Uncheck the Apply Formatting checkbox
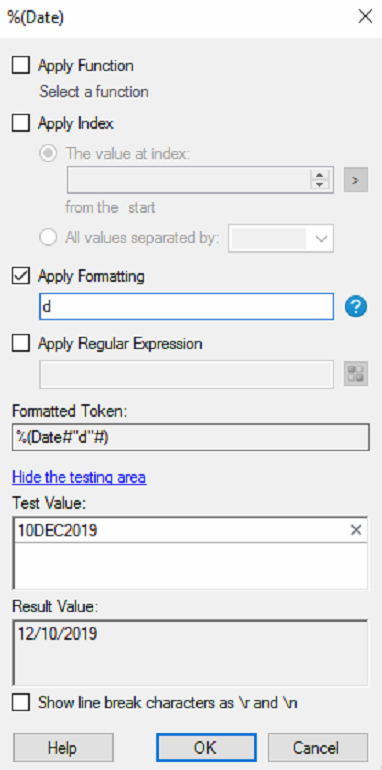 [x=21, y=276]
